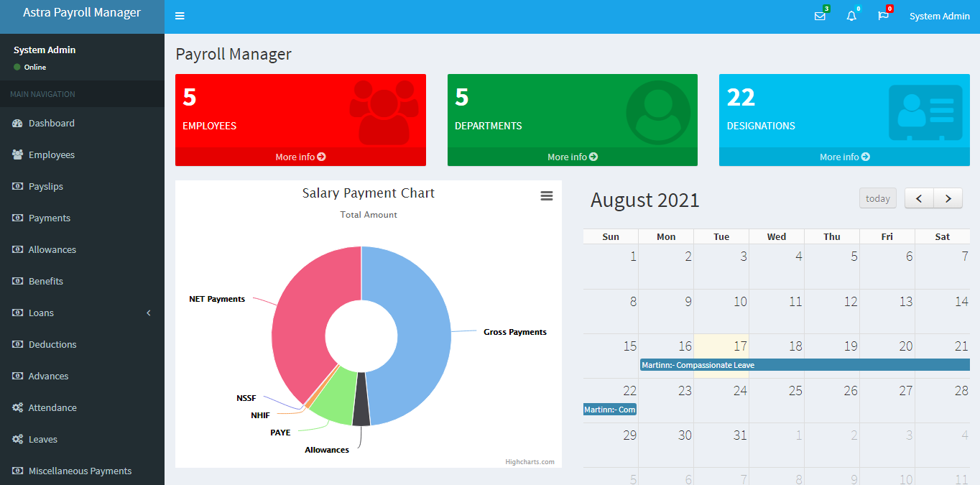
Task: Click the Attendance gears icon in sidebar
Action: point(17,408)
